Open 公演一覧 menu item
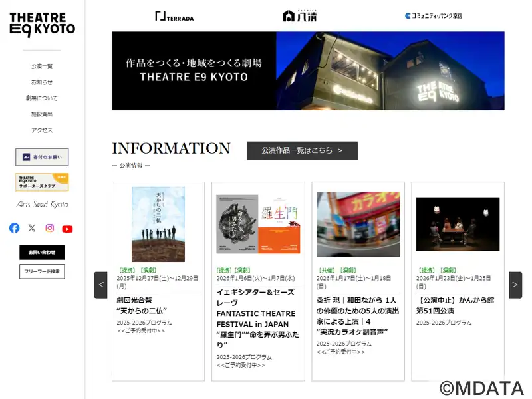This screenshot has height=399, width=532. pyautogui.click(x=42, y=66)
